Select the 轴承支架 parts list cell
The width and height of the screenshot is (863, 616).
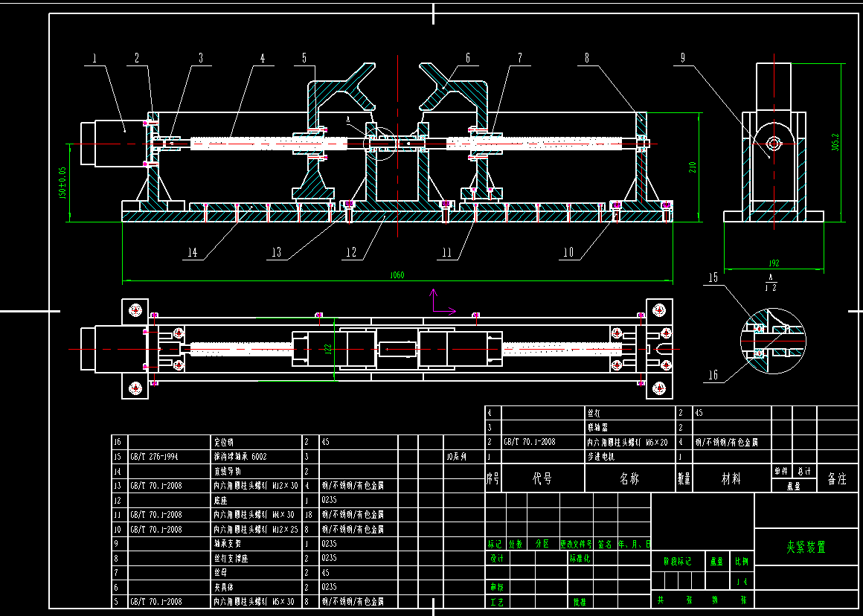(257, 543)
